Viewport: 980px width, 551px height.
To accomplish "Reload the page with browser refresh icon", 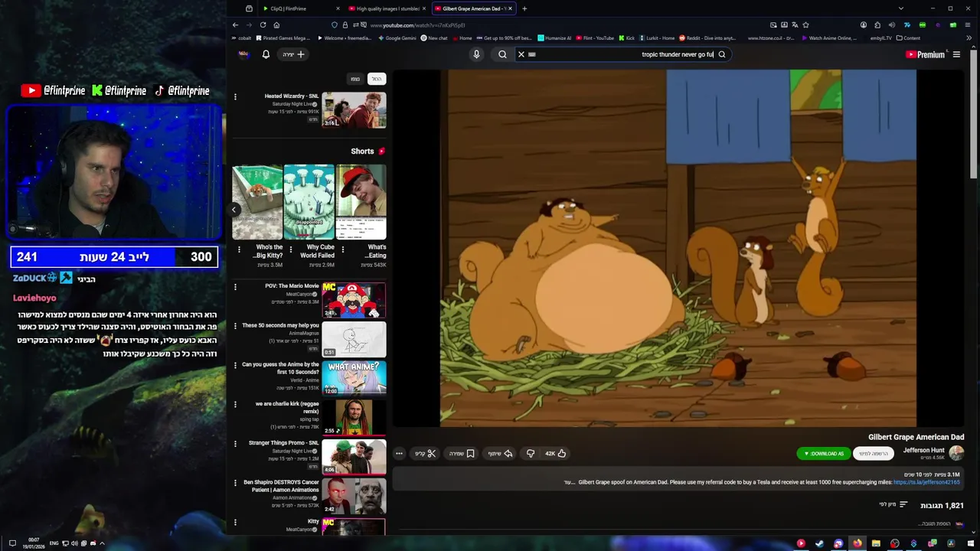I will (263, 24).
